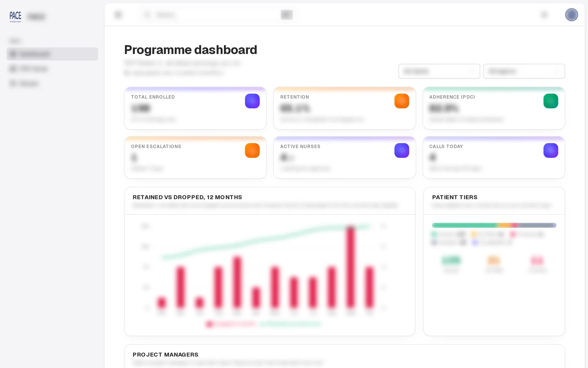Click the 'CALLS TODAY' card label
Image resolution: width=588 pixels, height=368 pixels.
pyautogui.click(x=446, y=146)
